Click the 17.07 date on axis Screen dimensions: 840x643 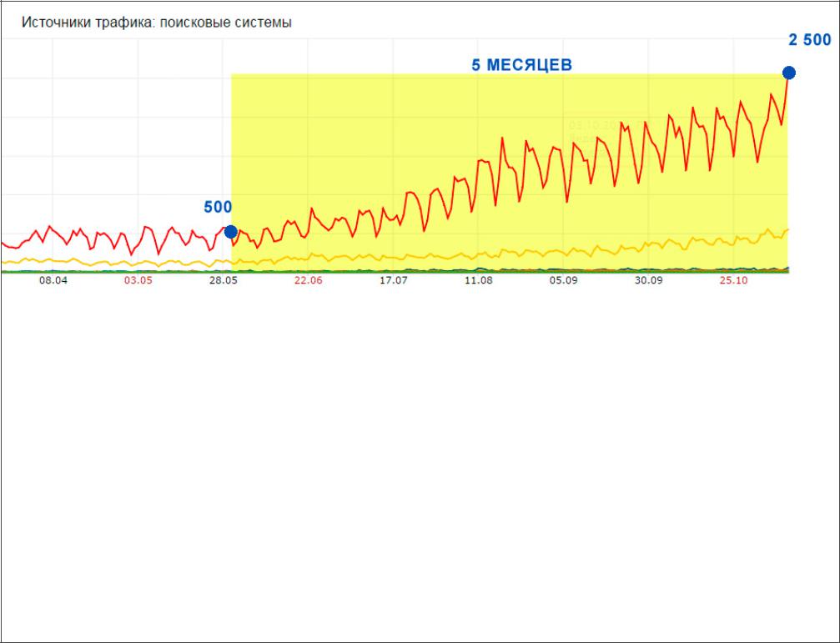(x=393, y=282)
